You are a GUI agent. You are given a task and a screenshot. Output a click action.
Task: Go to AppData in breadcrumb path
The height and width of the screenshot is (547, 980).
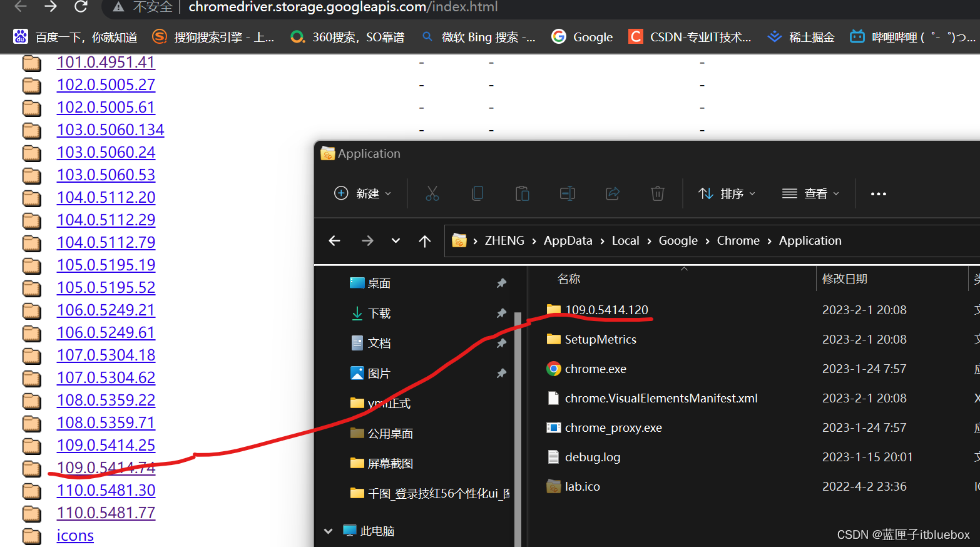568,241
